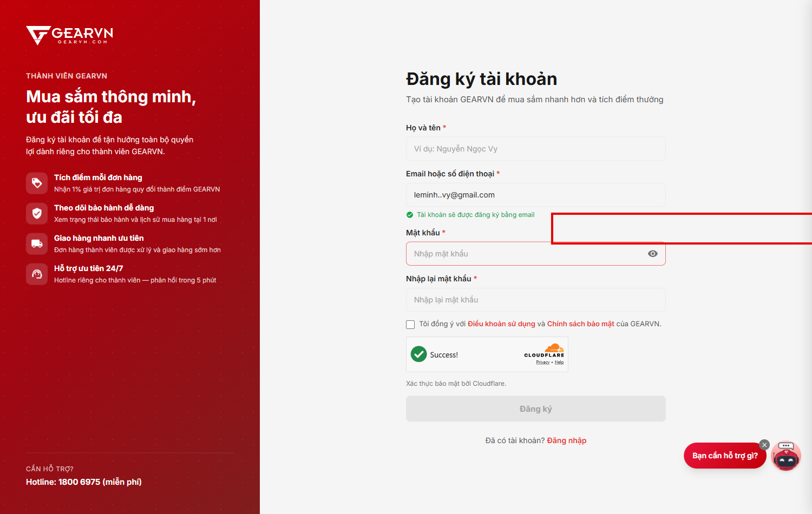Click the Cloudflare logo in the verification widget

point(545,351)
